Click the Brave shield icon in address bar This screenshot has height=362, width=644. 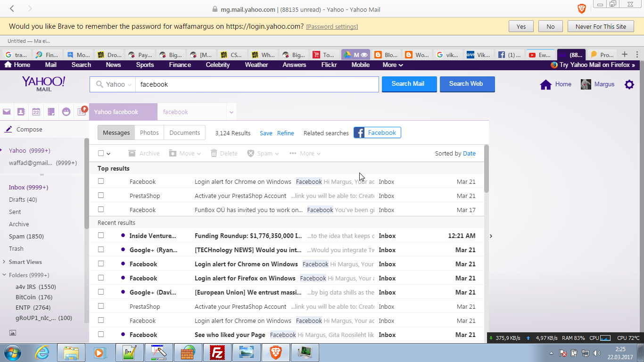tap(582, 8)
